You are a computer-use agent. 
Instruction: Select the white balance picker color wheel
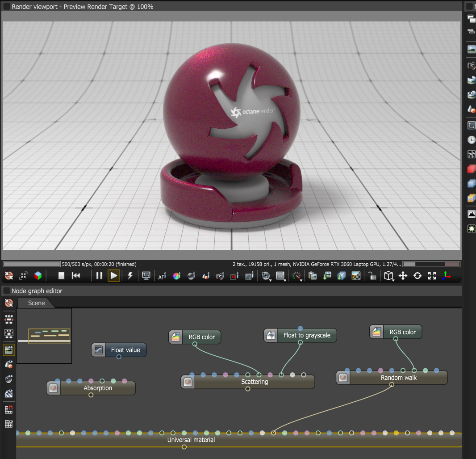pos(176,276)
